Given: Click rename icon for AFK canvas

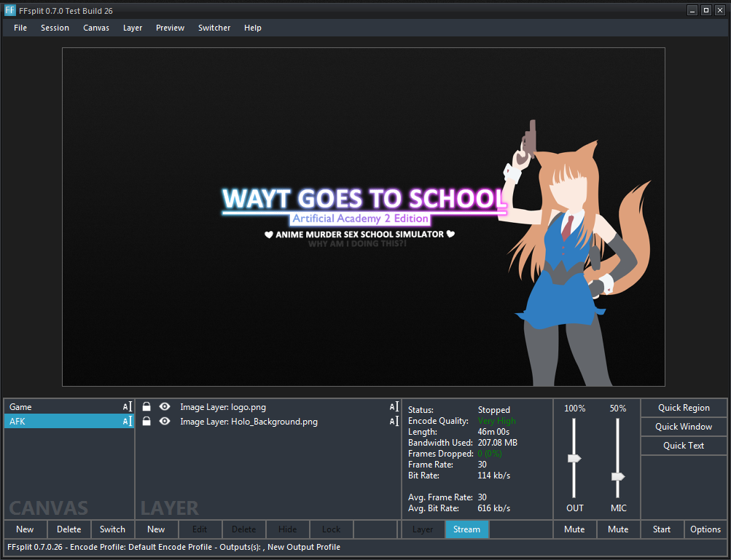Looking at the screenshot, I should point(128,421).
